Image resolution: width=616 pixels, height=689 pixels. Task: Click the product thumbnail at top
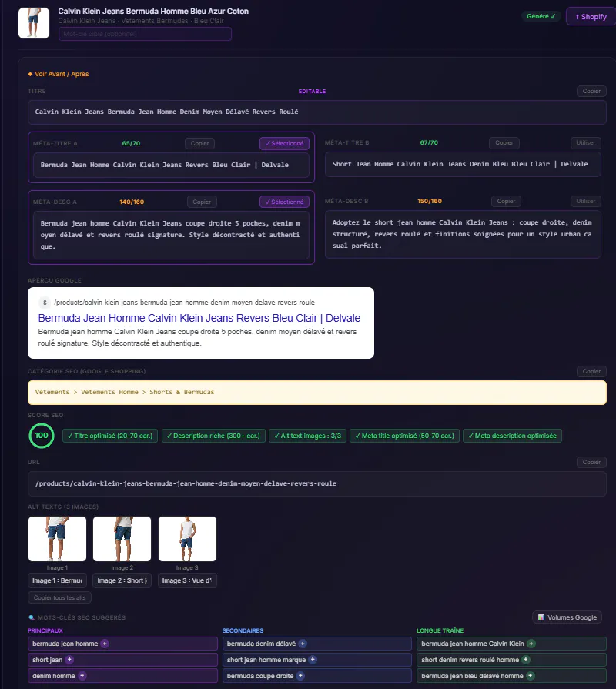pos(34,23)
